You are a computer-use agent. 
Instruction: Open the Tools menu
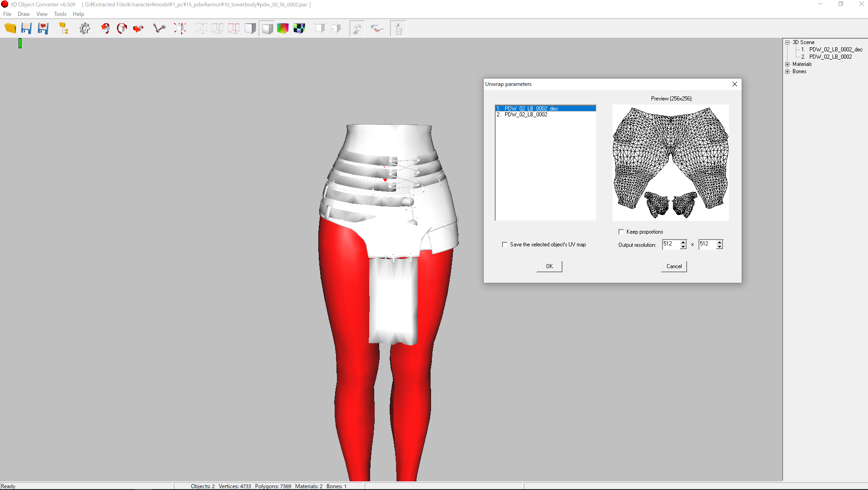[60, 14]
